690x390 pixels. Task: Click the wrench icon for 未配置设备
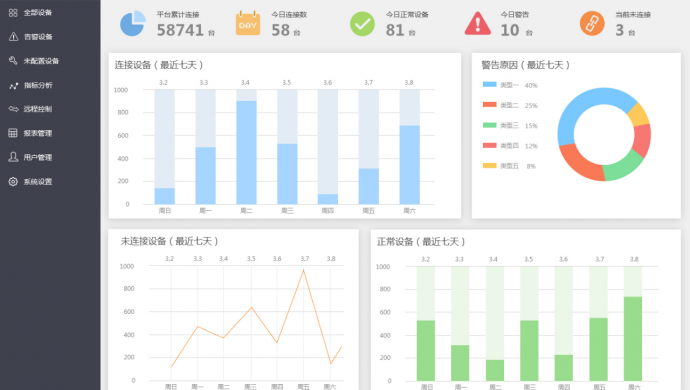pos(13,61)
